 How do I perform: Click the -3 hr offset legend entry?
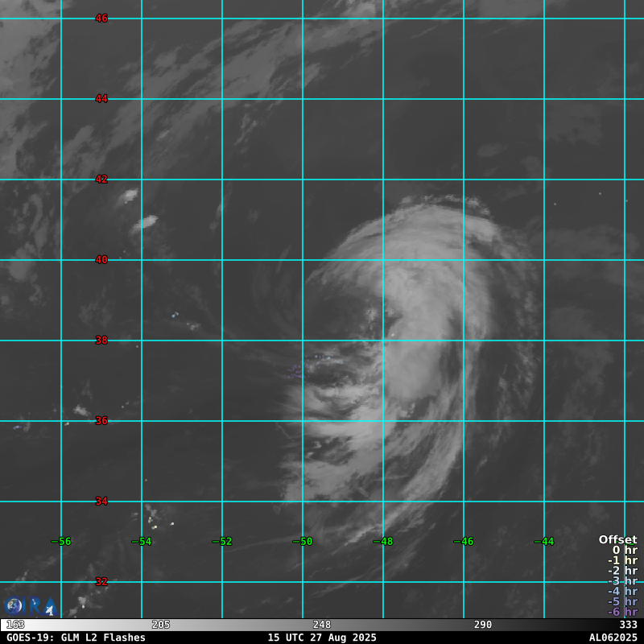click(622, 581)
